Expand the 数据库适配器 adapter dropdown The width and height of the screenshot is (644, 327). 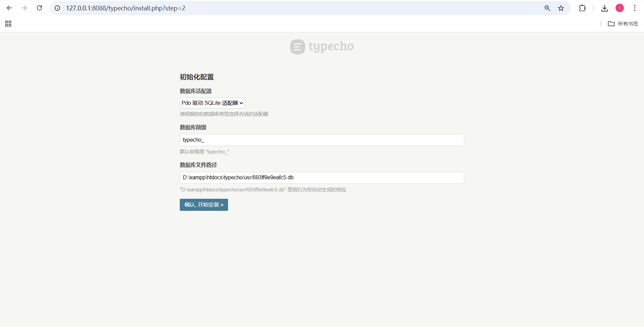[x=212, y=103]
